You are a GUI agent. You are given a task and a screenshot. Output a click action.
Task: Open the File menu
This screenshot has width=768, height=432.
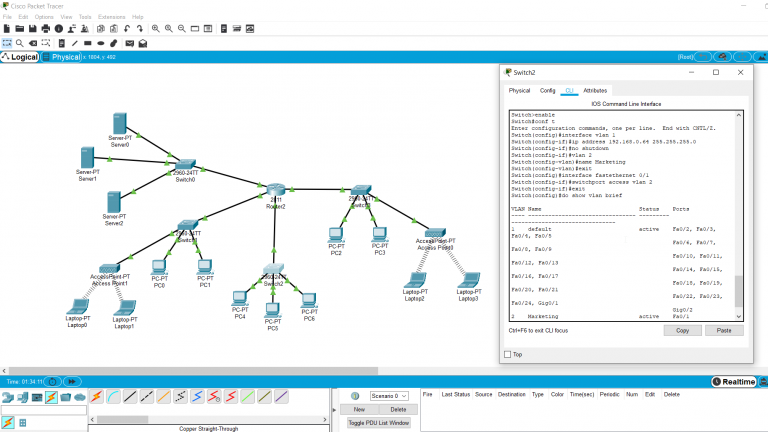coord(7,17)
